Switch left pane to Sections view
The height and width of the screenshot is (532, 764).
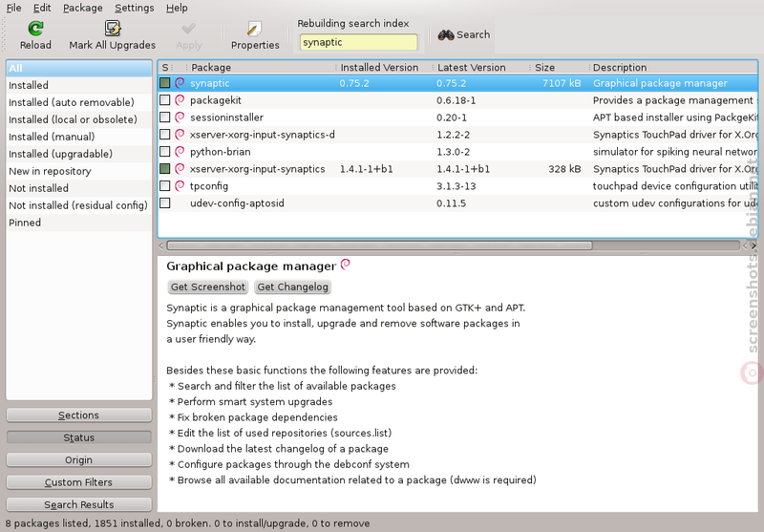[x=79, y=415]
